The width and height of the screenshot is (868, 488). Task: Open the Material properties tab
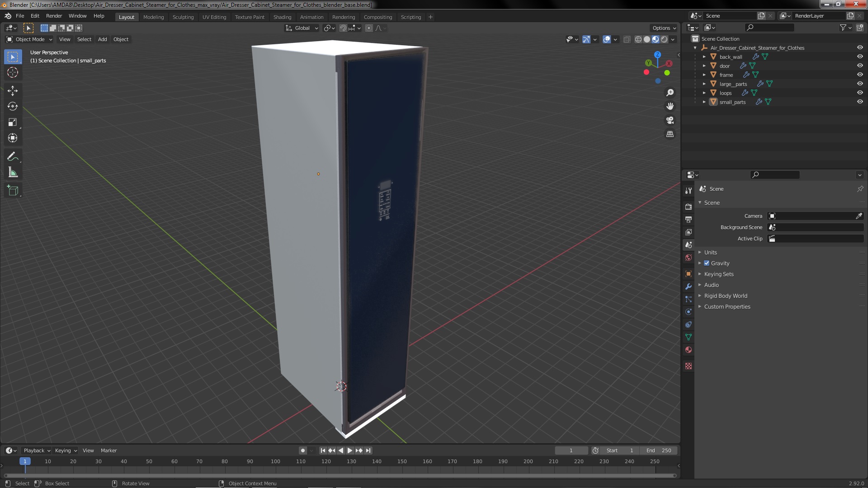[x=689, y=350]
